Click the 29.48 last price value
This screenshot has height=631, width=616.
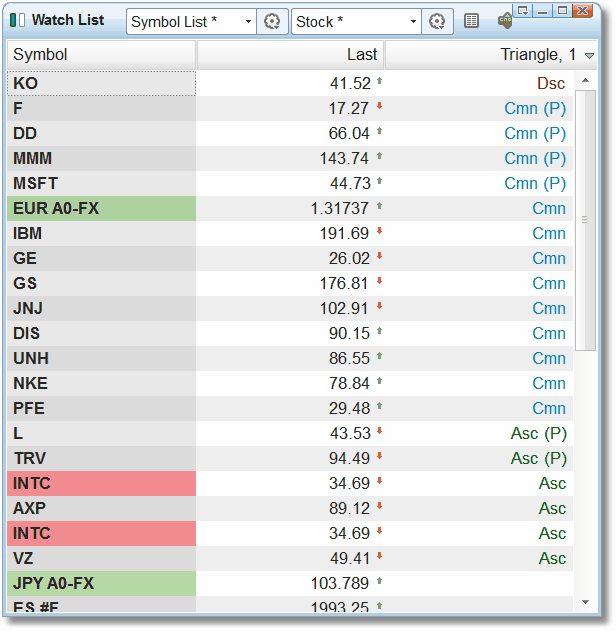(349, 408)
